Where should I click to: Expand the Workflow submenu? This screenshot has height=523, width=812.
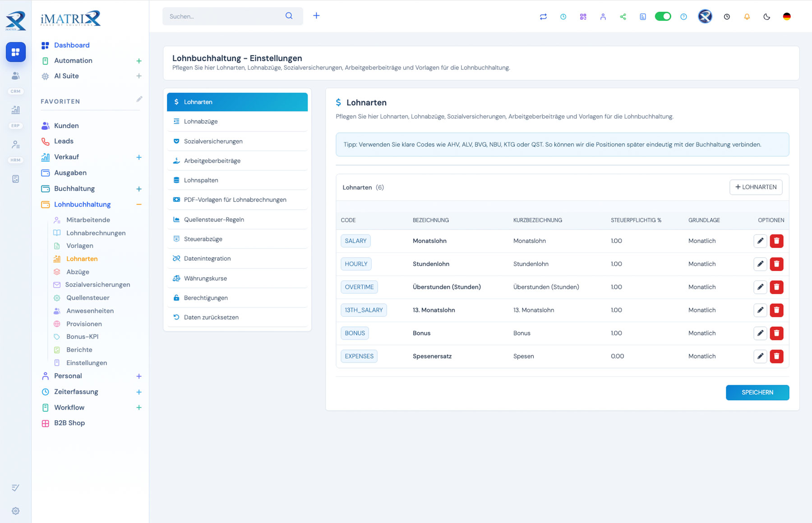[139, 408]
